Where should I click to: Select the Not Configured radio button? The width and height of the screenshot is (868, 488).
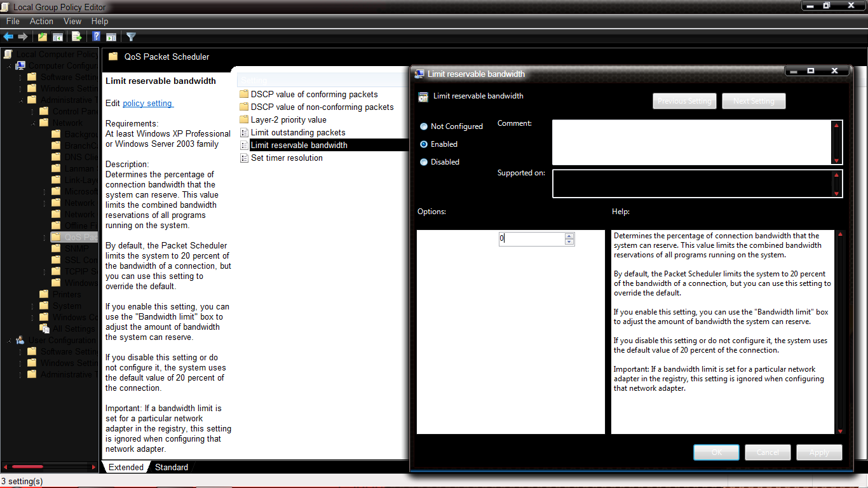click(423, 126)
